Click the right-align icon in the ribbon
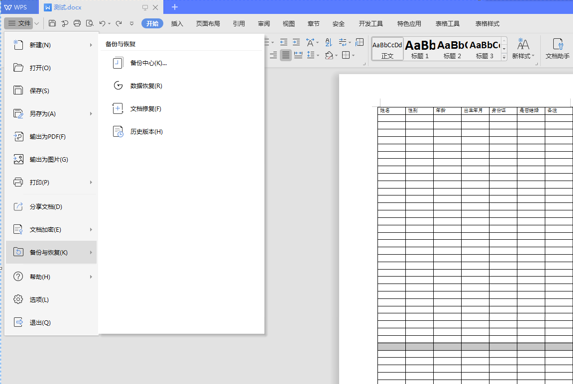573x384 pixels. (273, 55)
